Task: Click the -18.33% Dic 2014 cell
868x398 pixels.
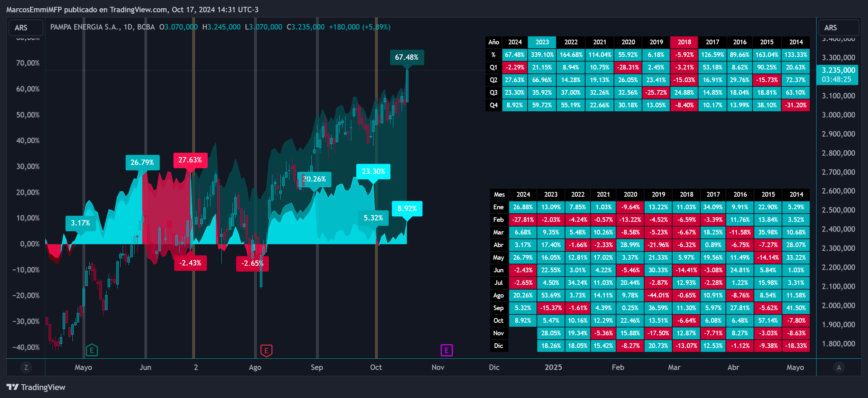Action: [x=796, y=346]
